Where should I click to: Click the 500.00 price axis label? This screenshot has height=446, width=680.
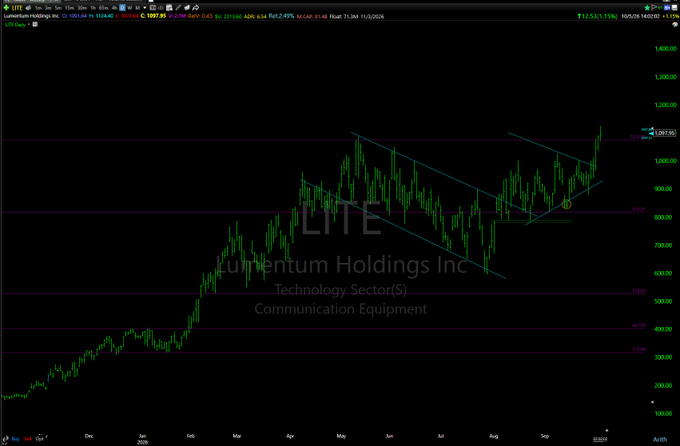(665, 301)
